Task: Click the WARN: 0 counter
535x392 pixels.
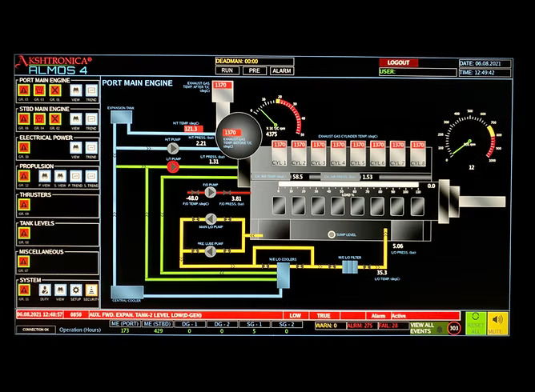Action: (328, 326)
